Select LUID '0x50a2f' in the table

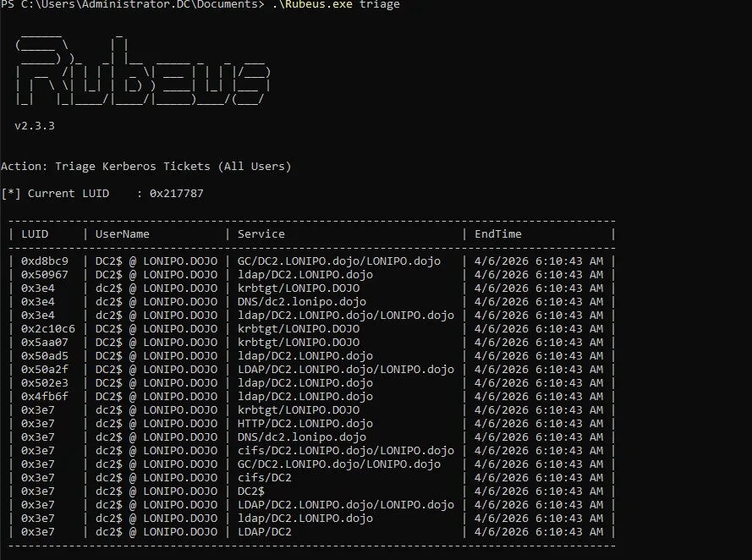click(45, 369)
